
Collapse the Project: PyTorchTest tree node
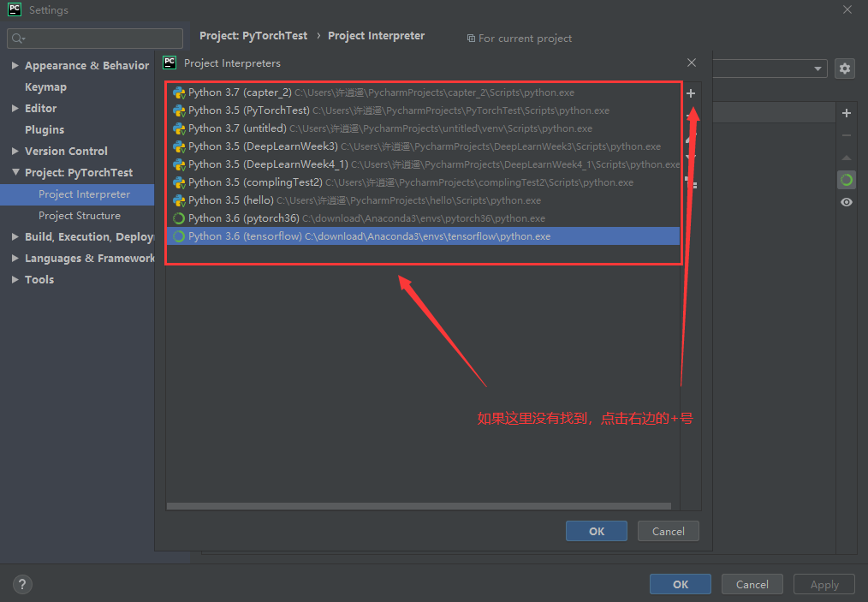(15, 172)
